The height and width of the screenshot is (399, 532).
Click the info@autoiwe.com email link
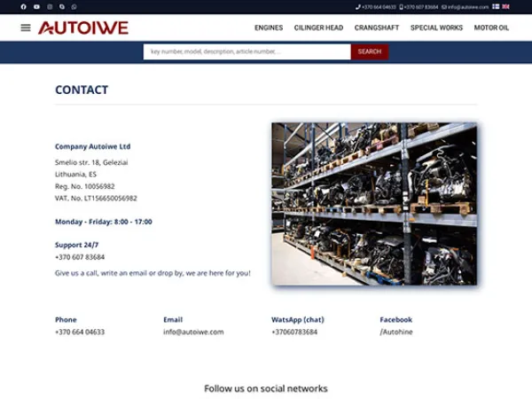point(193,332)
